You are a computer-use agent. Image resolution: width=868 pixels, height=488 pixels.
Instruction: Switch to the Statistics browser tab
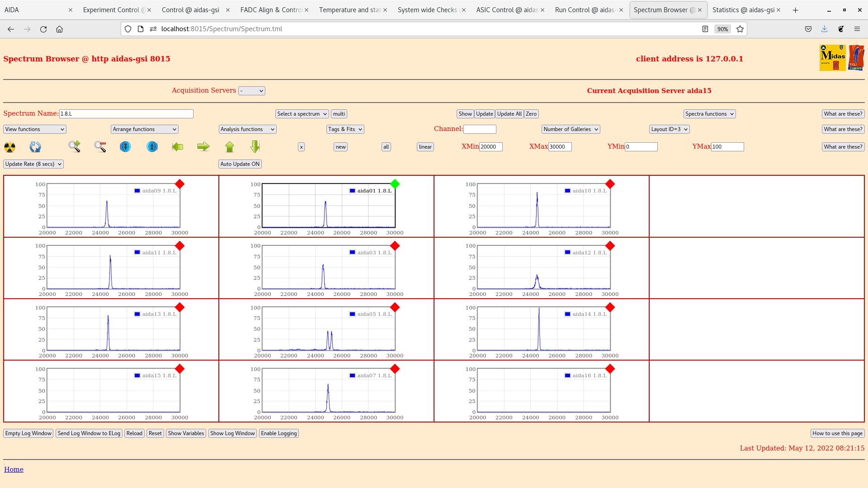coord(743,10)
